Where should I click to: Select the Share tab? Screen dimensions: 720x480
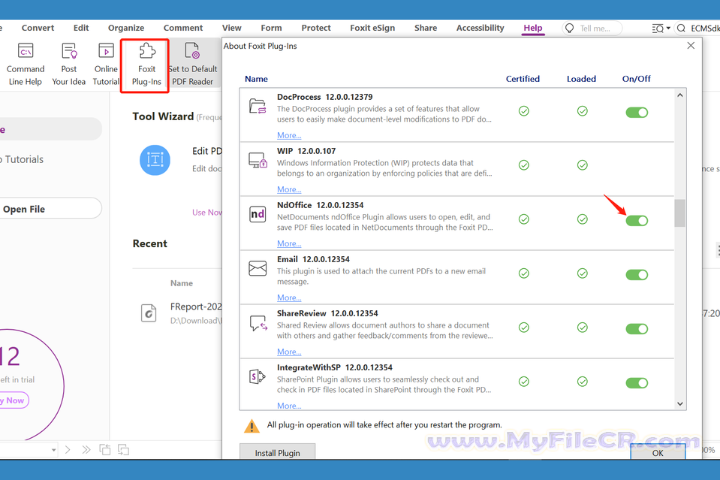tap(425, 28)
